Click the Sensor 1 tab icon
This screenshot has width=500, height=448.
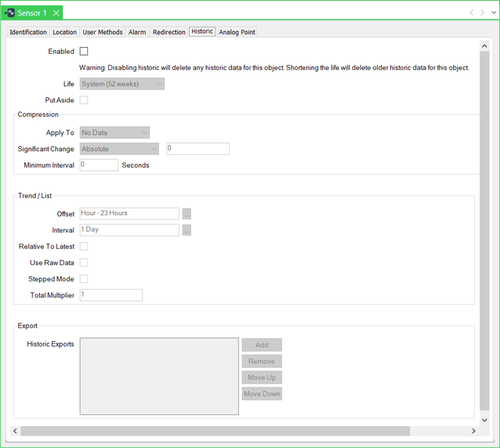10,13
